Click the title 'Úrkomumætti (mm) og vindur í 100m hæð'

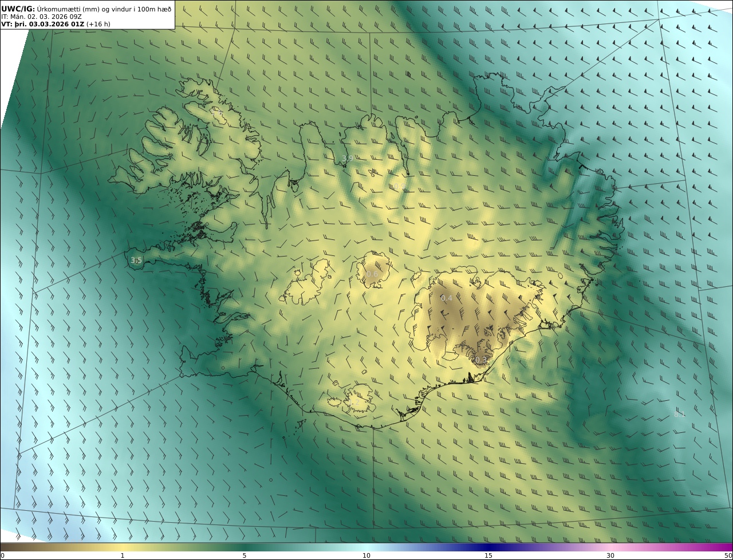(x=104, y=9)
